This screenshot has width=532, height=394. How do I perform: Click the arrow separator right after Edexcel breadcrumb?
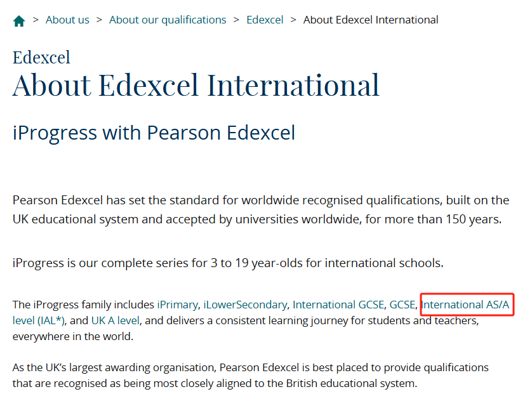pos(293,20)
